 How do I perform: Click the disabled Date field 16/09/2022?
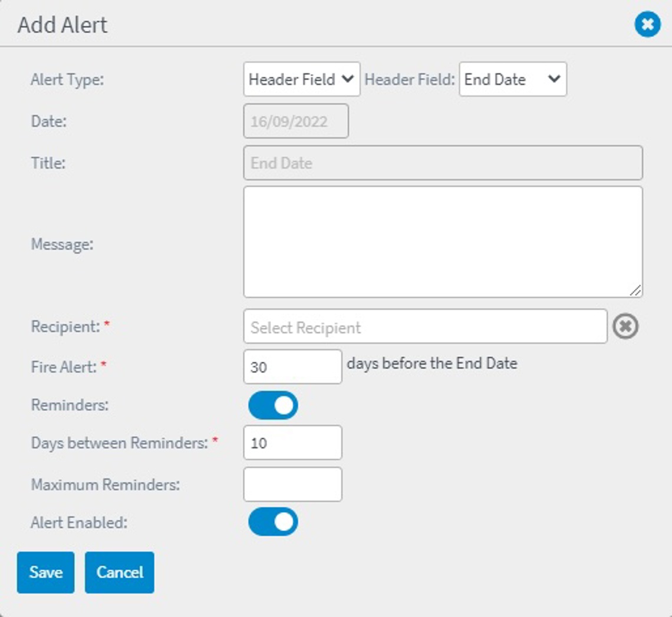pyautogui.click(x=296, y=121)
